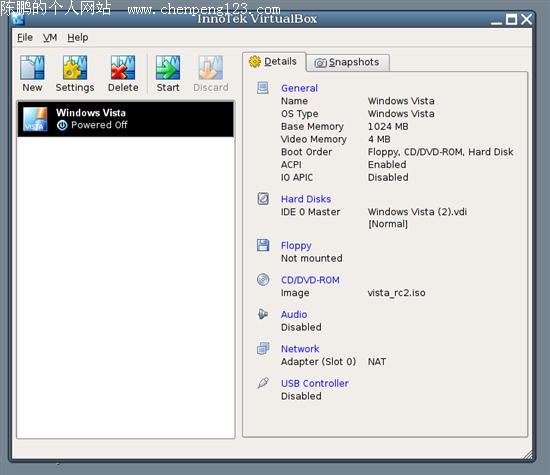This screenshot has width=550, height=475.
Task: Open the CD/DVD-ROM settings link
Action: [310, 280]
